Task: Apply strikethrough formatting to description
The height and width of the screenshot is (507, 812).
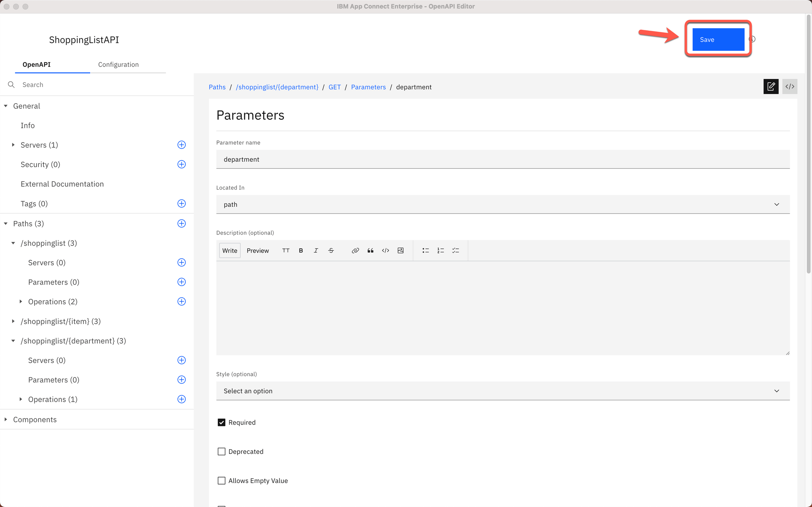Action: click(331, 250)
